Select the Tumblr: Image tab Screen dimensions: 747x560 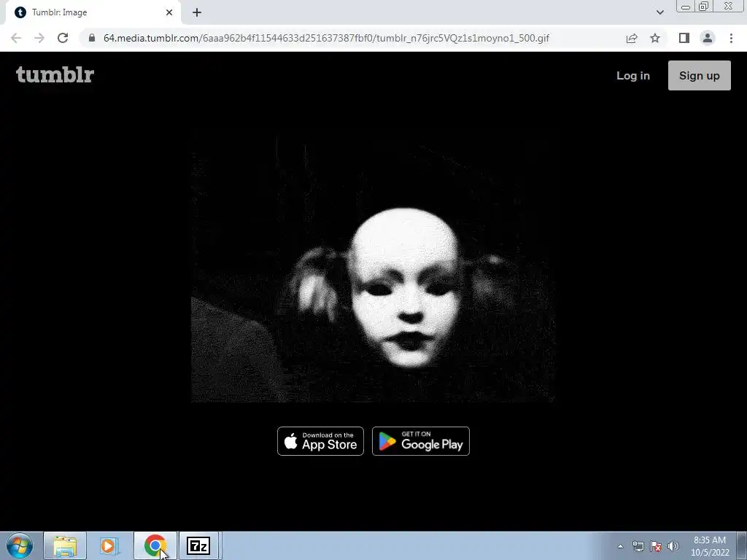tap(93, 12)
